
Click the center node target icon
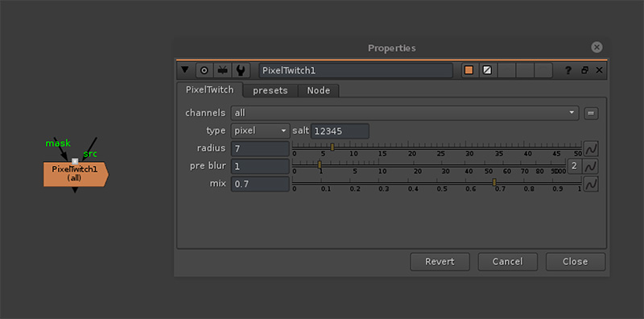click(204, 71)
